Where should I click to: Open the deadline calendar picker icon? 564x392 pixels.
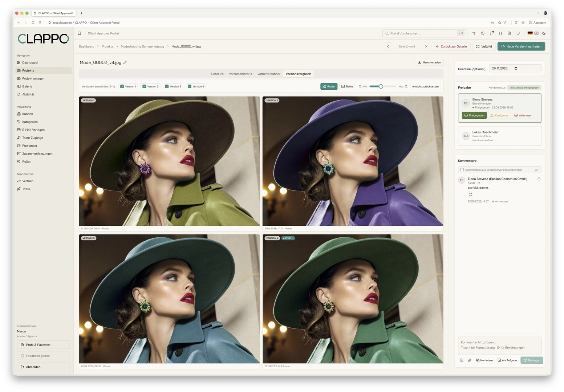point(516,68)
